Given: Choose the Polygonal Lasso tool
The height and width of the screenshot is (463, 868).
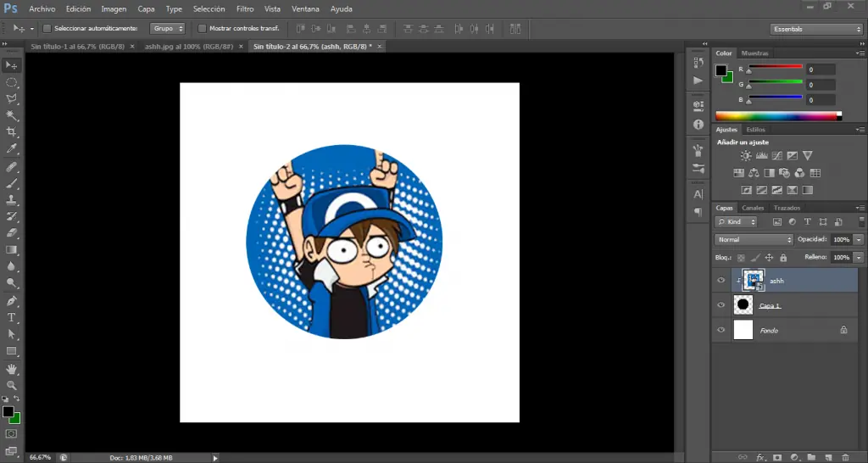Looking at the screenshot, I should tap(12, 99).
